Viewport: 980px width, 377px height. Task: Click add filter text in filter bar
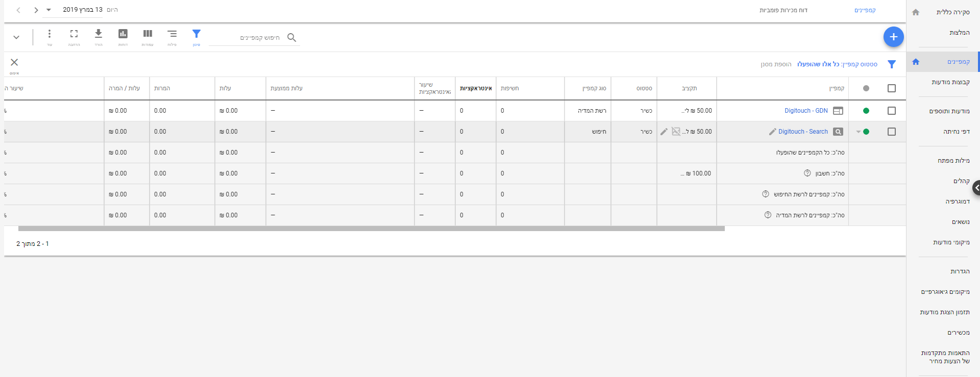pyautogui.click(x=776, y=64)
